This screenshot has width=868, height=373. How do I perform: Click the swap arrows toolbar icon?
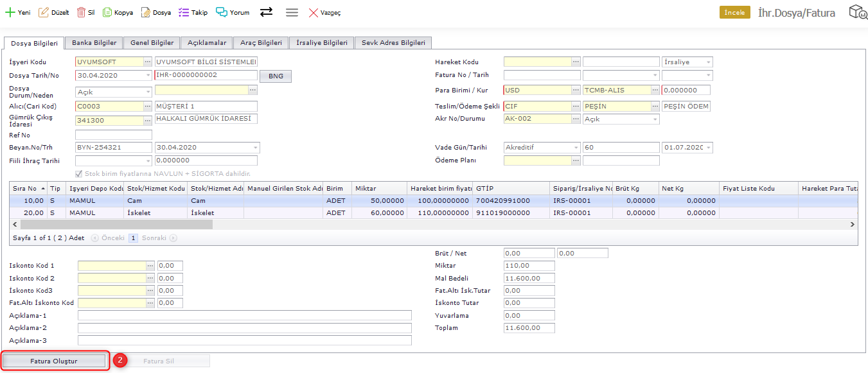[266, 12]
